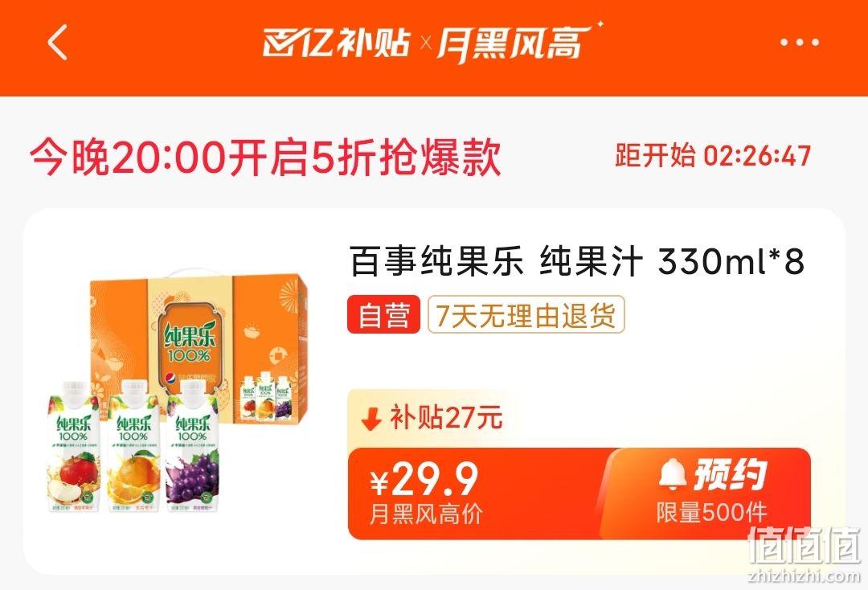Screen dimensions: 868x590
Task: Click the 限量500件 text
Action: coord(712,513)
